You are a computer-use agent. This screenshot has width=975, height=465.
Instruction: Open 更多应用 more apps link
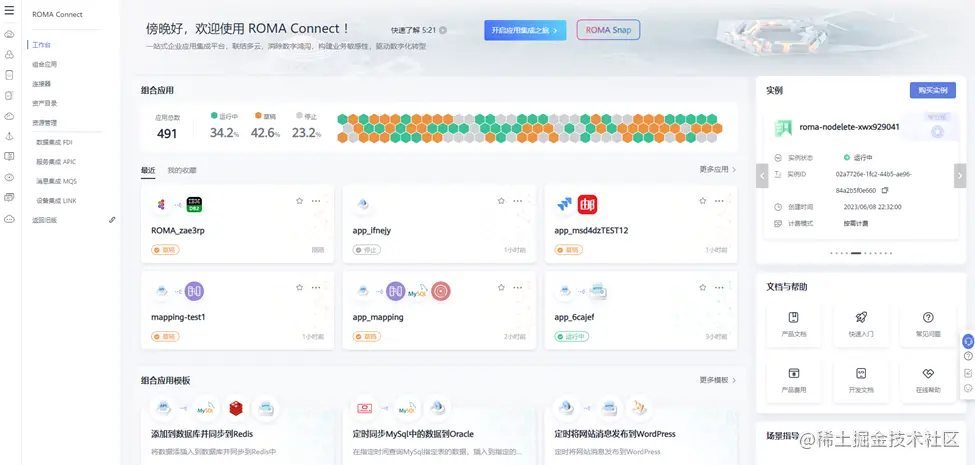point(718,169)
